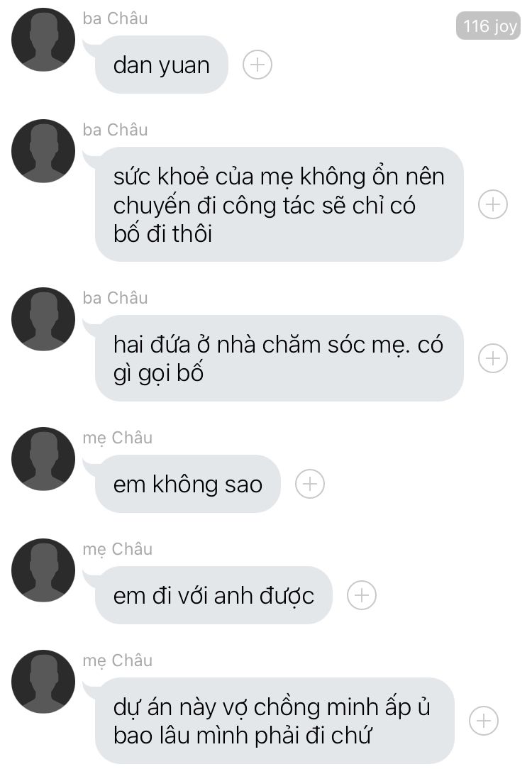
Task: Select the "sức khoẻ của mẹ không ổn" bubble
Action: pos(279,204)
